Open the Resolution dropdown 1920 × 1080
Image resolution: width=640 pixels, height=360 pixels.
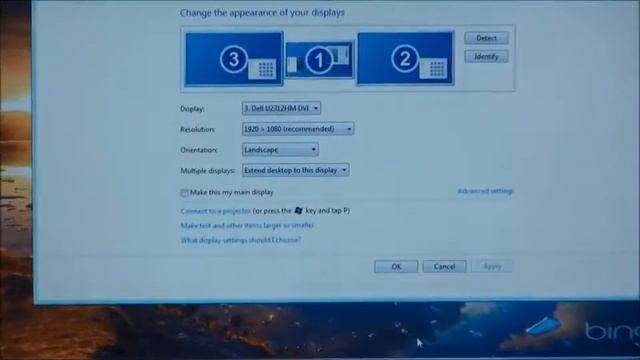pyautogui.click(x=298, y=129)
